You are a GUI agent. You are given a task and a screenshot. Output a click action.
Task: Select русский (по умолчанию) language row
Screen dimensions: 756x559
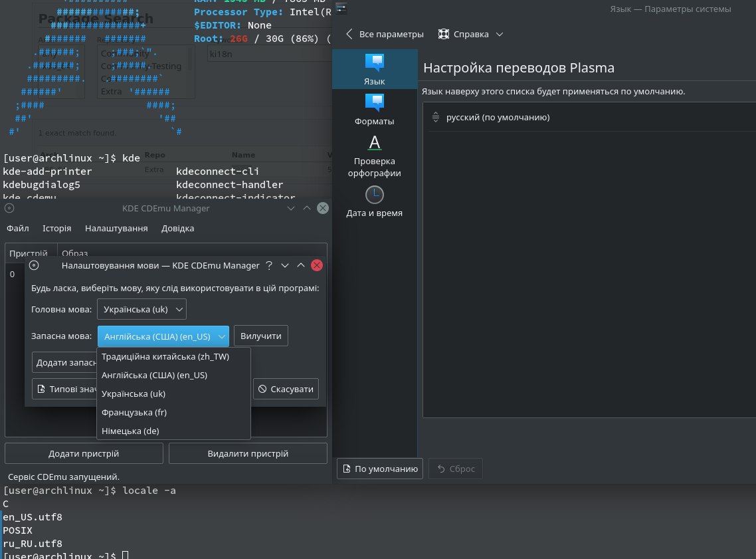[x=592, y=117]
